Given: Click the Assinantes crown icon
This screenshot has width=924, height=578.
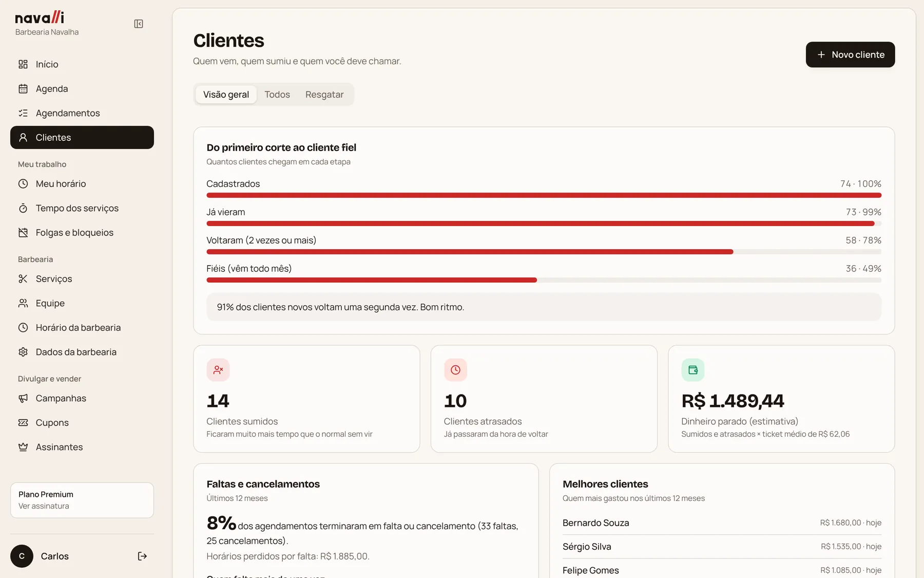Looking at the screenshot, I should pos(23,447).
